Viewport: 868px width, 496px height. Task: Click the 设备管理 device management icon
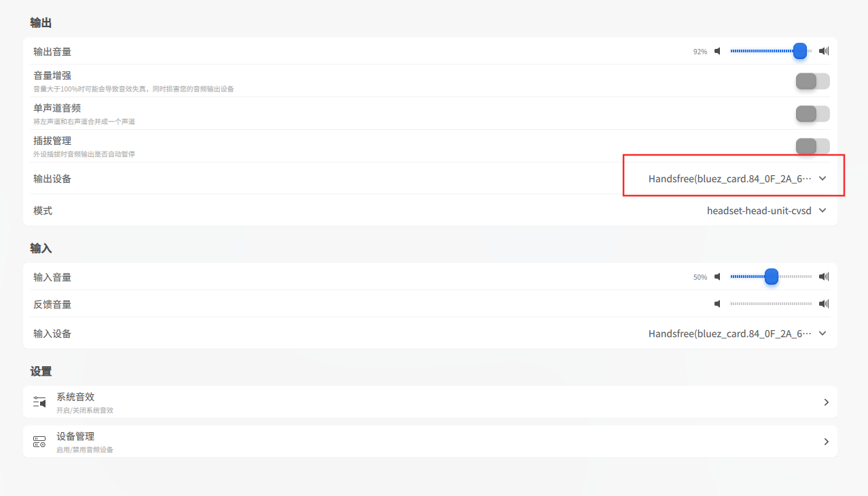click(x=39, y=442)
